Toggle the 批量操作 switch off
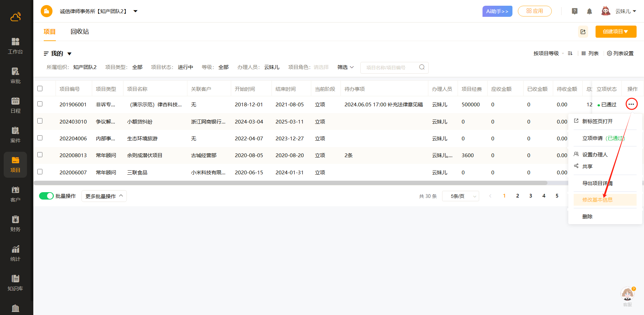This screenshot has height=315, width=644. coord(46,196)
